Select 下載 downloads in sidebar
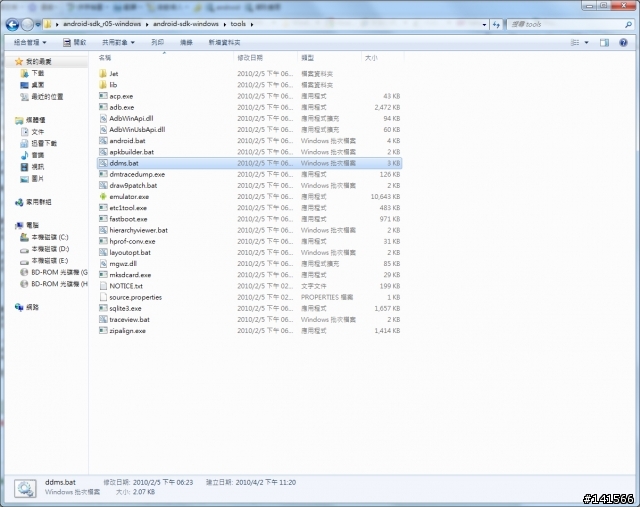 38,73
